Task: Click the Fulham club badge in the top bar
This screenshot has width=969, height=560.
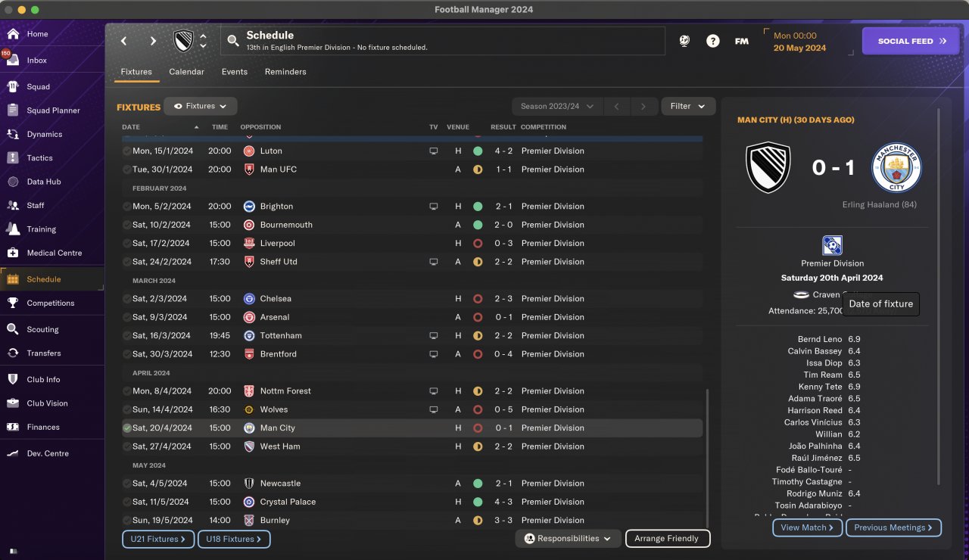Action: pos(184,41)
